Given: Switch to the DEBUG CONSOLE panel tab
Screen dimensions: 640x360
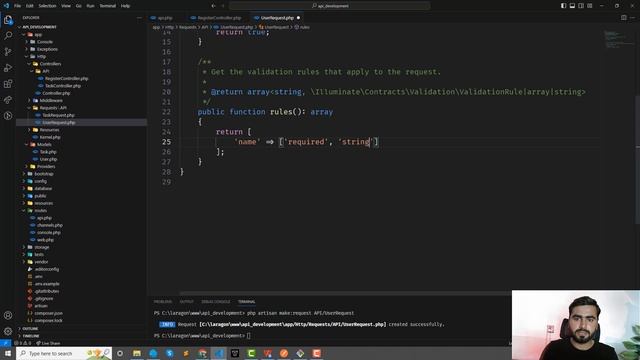Looking at the screenshot, I should coord(216,302).
